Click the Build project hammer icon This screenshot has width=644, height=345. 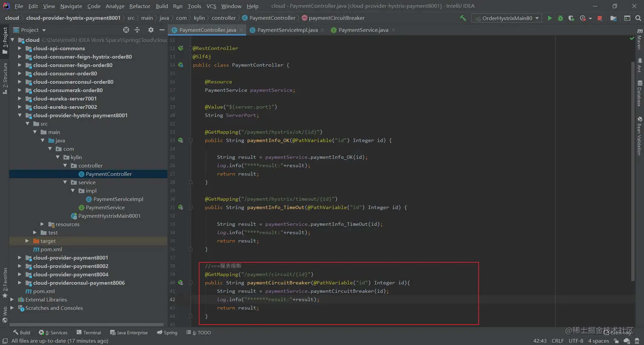pyautogui.click(x=463, y=18)
